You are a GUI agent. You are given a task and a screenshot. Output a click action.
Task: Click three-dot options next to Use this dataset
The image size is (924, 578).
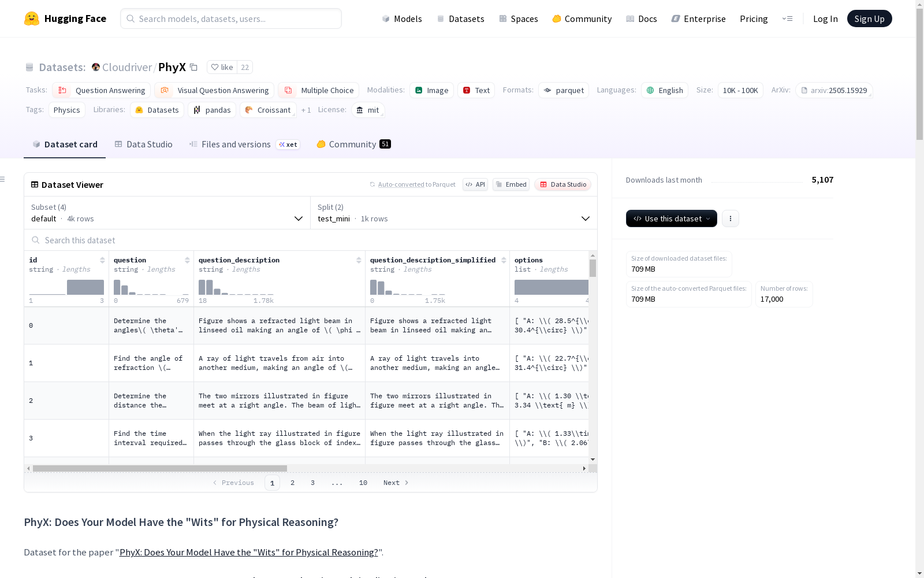pos(731,218)
